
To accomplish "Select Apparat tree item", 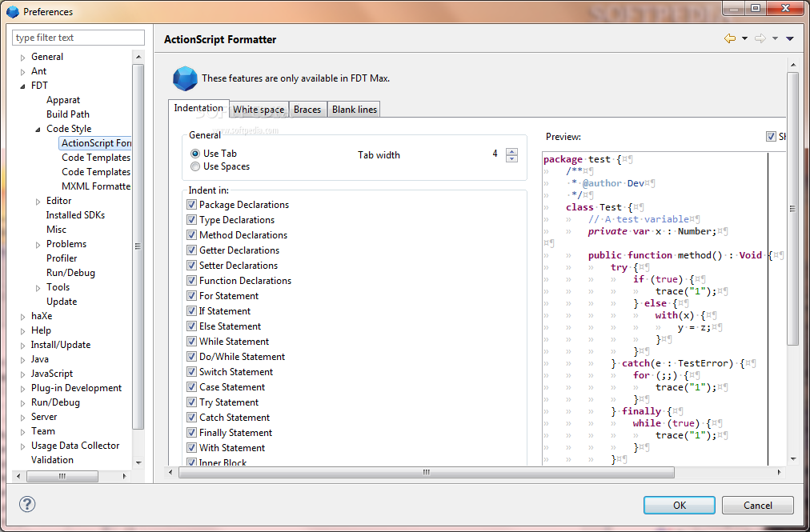I will click(63, 100).
